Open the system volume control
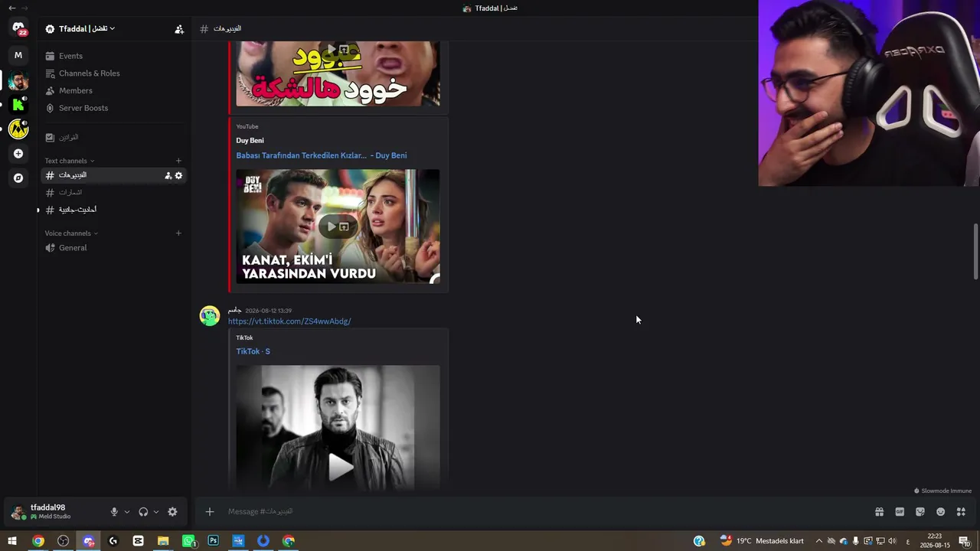The height and width of the screenshot is (551, 980). pyautogui.click(x=892, y=541)
